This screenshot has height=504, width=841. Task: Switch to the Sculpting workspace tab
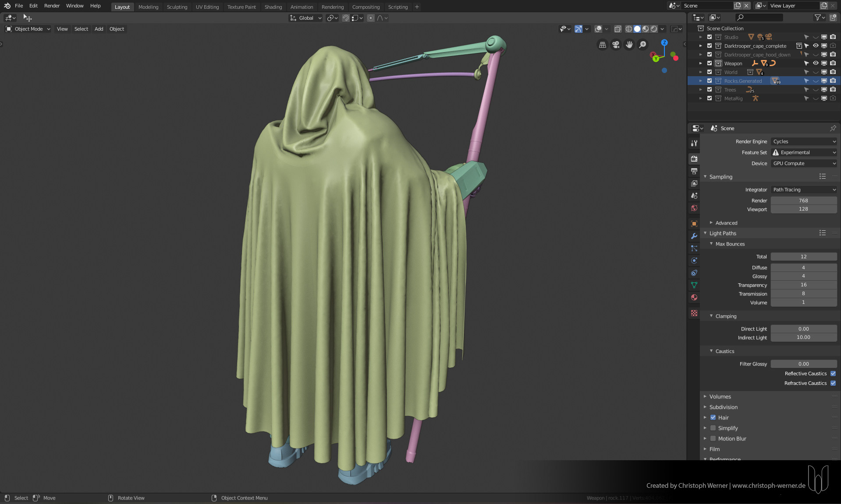pyautogui.click(x=177, y=7)
